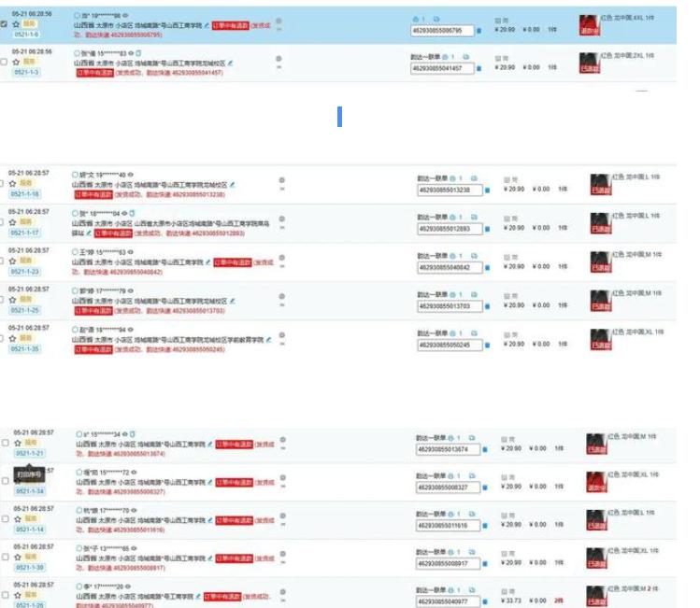Expand small arrow under gray circle, order 0521-1-35
Screen dimensions: 700x608
coord(282,344)
